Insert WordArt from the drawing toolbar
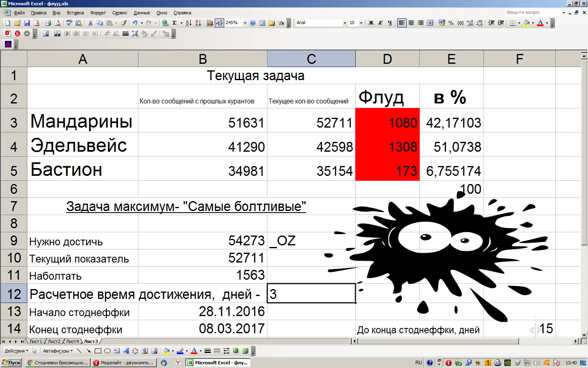This screenshot has height=368, width=588. click(126, 351)
